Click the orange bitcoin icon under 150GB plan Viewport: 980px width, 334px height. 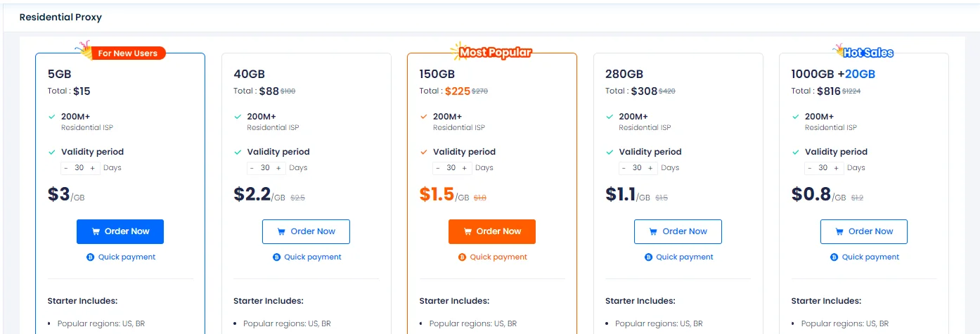[x=462, y=257]
